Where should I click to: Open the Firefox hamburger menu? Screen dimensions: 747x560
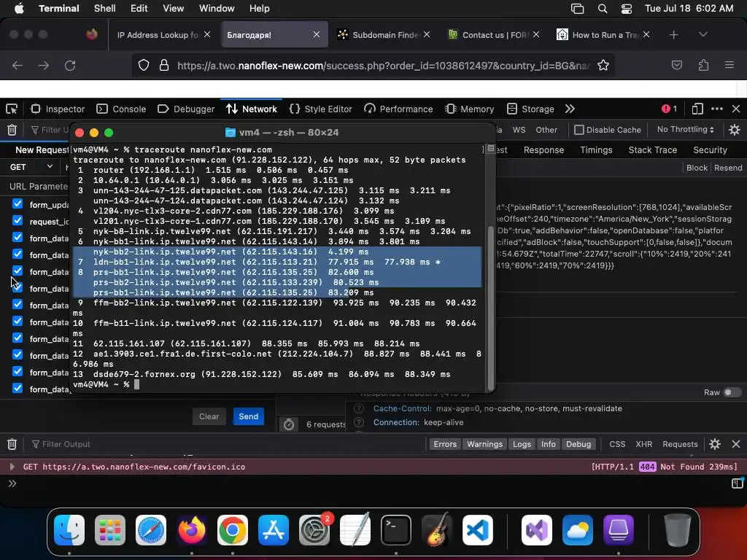point(729,65)
